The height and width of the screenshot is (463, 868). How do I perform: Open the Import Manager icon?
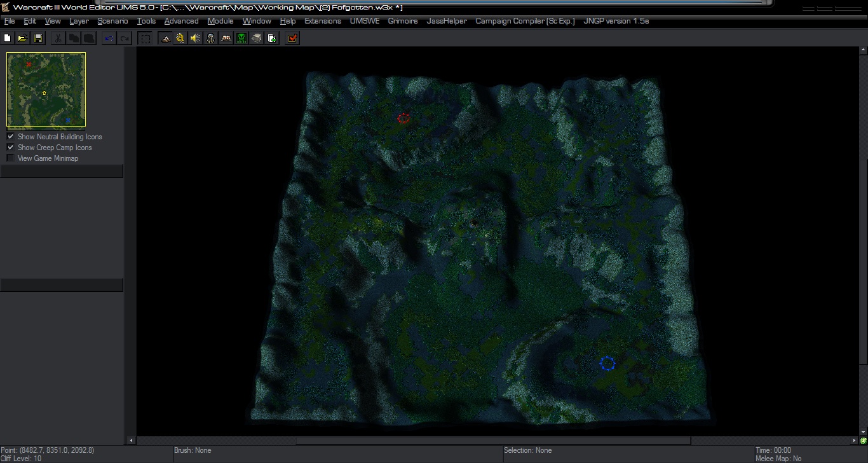[x=272, y=38]
